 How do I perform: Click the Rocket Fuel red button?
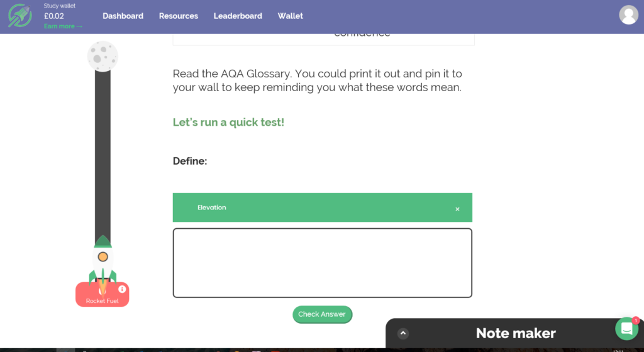[x=103, y=295]
